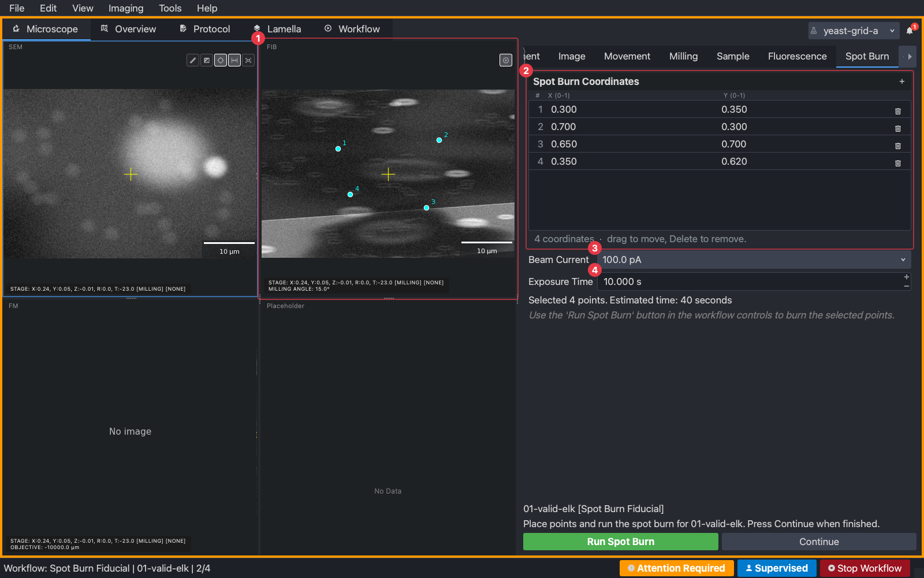The image size is (924, 578).
Task: Increase the Exposure Time with the plus stepper
Action: [907, 277]
